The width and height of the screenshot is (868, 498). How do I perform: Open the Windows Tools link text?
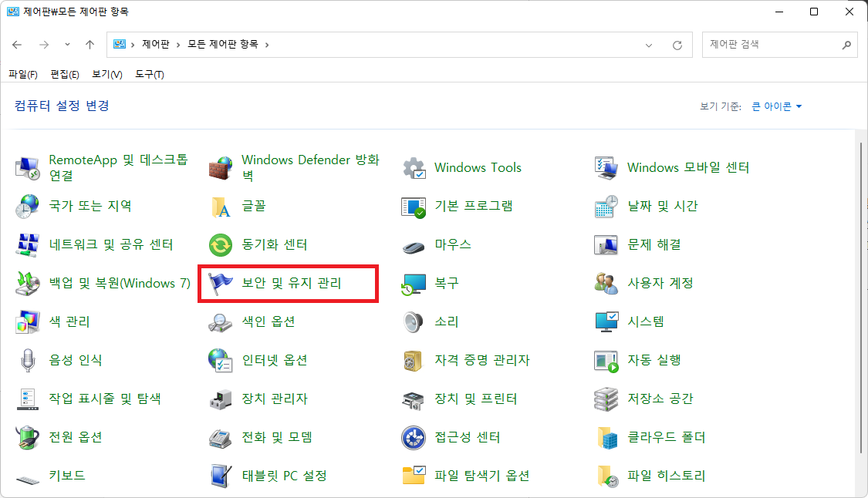tap(478, 167)
